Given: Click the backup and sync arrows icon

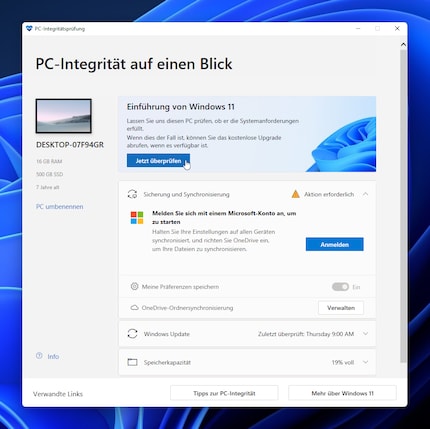Looking at the screenshot, I should pyautogui.click(x=132, y=194).
